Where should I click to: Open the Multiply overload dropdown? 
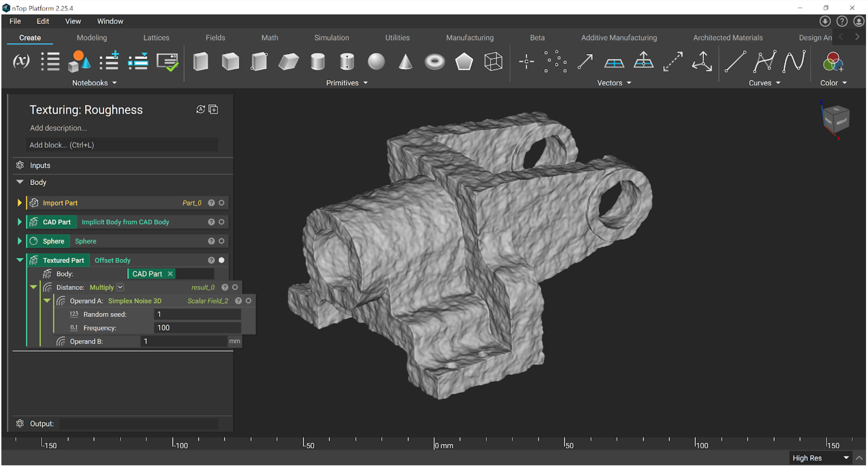point(120,288)
